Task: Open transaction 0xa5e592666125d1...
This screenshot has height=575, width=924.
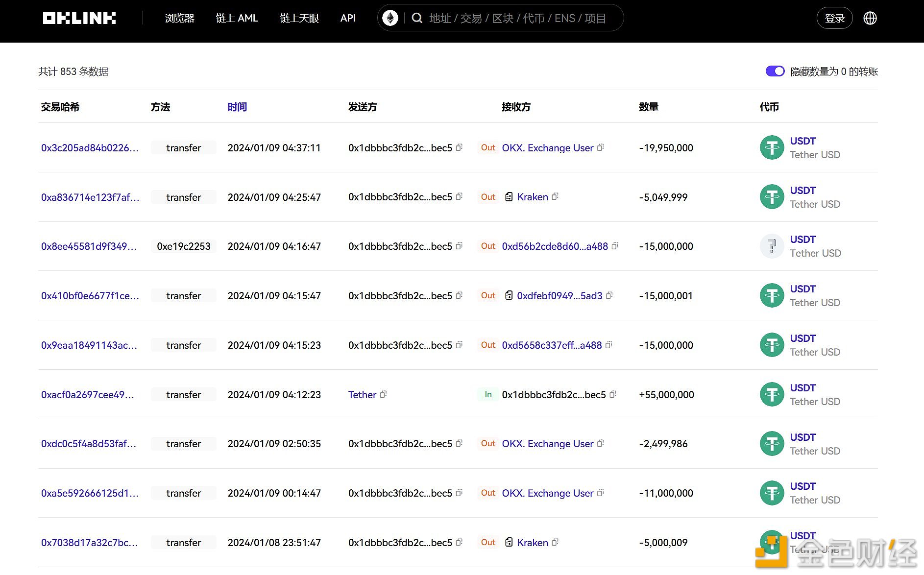Action: [90, 493]
